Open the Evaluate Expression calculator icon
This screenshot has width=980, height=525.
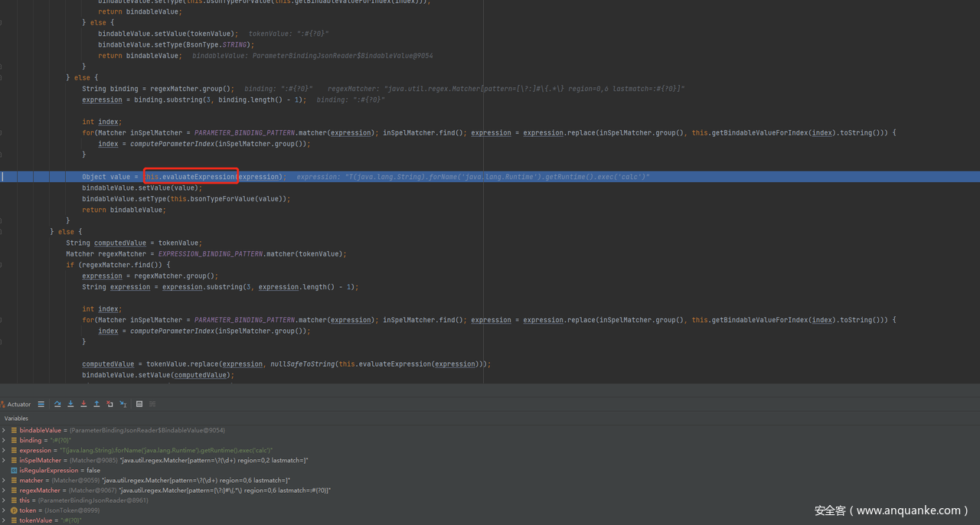139,404
